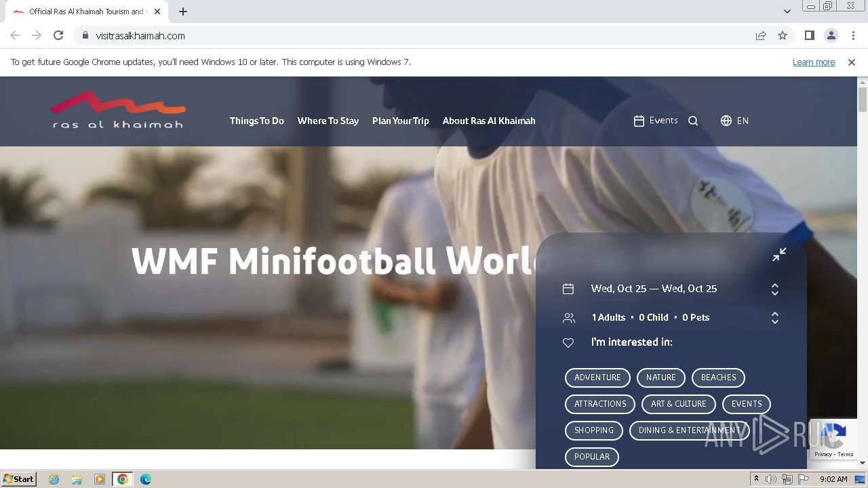
Task: Click the globe language icon
Action: tap(726, 121)
